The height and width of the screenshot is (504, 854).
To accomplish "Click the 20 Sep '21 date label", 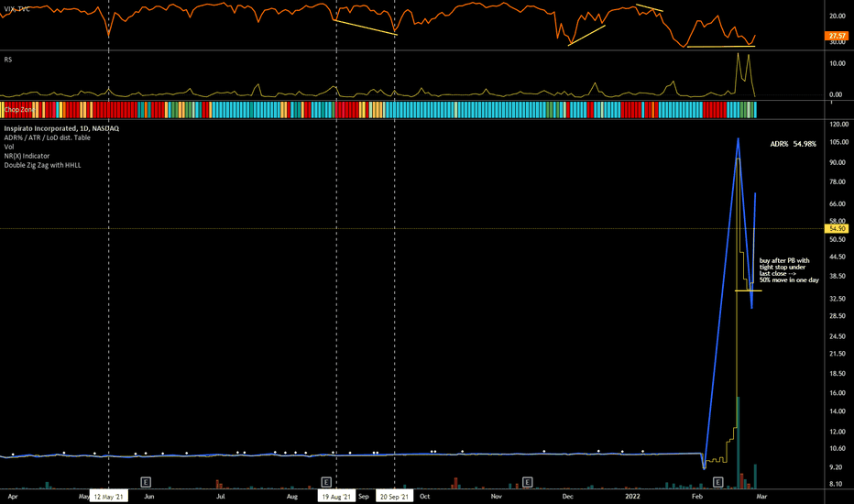I will pyautogui.click(x=394, y=497).
